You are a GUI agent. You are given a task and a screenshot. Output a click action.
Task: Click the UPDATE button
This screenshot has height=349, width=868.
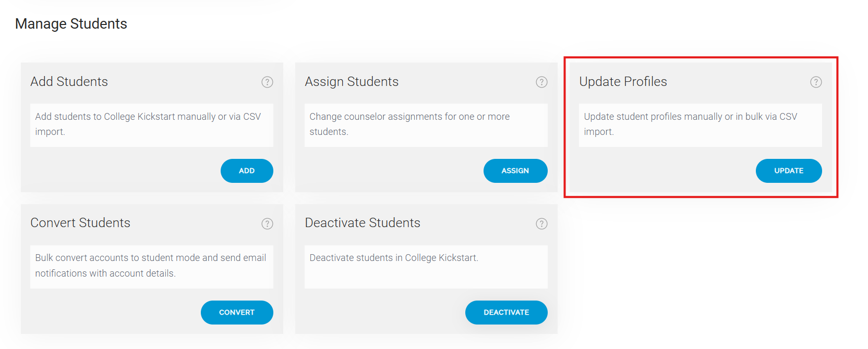(x=789, y=171)
